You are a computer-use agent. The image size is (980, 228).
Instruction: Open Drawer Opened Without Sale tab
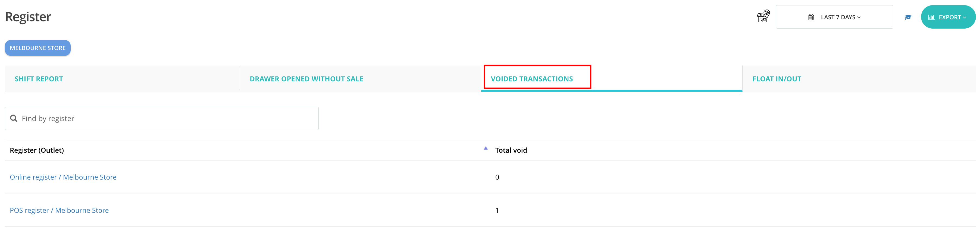pyautogui.click(x=306, y=79)
